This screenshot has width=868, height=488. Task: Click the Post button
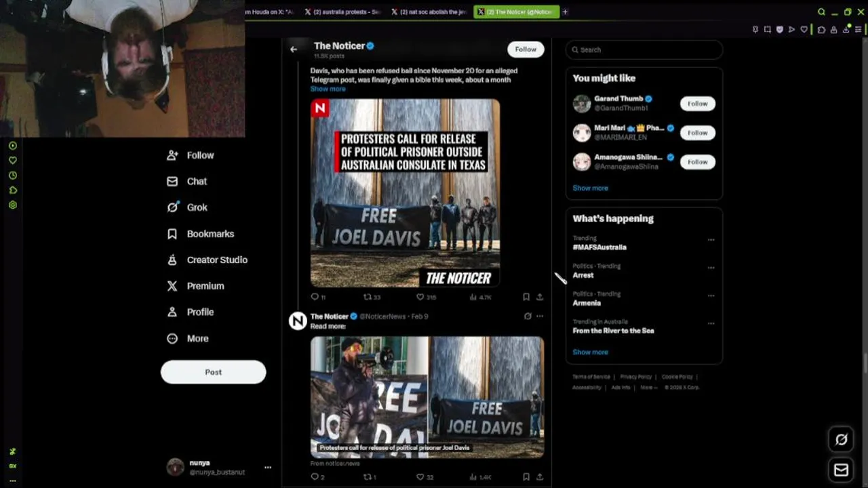[x=214, y=372]
